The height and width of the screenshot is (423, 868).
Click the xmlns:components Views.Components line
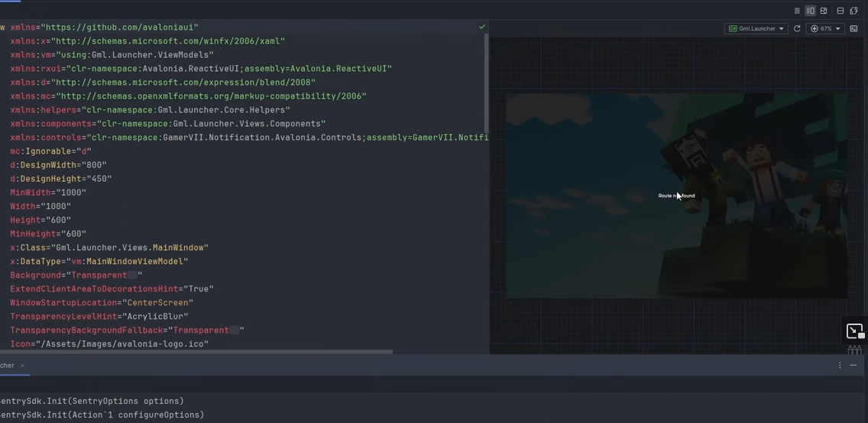pyautogui.click(x=168, y=124)
